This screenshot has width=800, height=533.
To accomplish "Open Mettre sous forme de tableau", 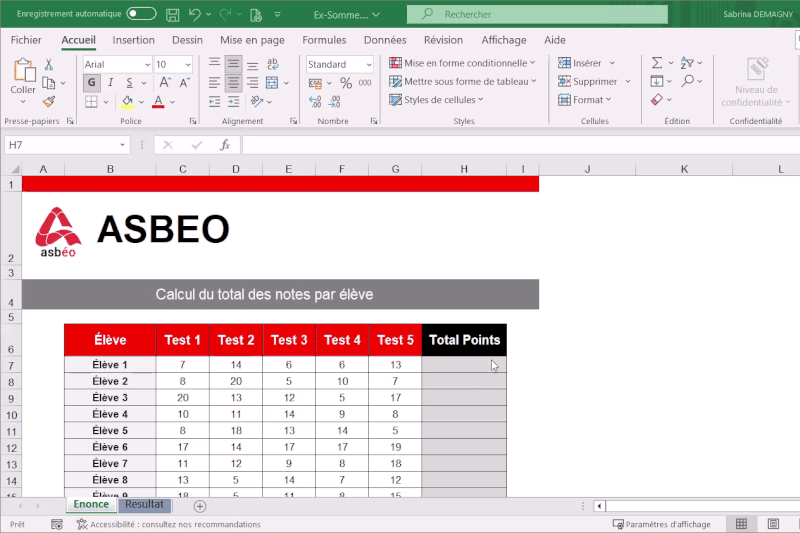I will click(463, 81).
